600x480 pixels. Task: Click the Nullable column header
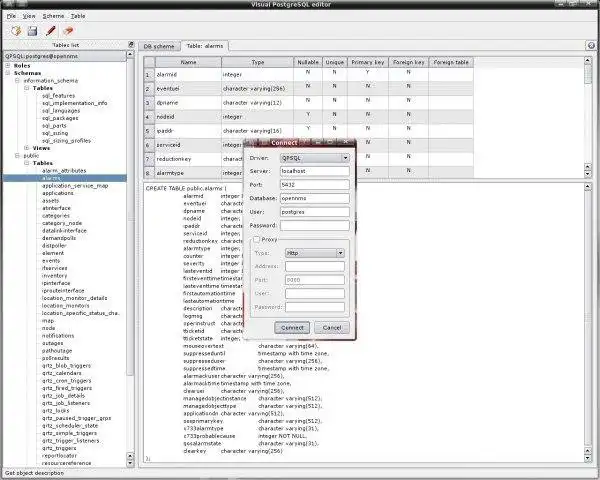click(308, 62)
